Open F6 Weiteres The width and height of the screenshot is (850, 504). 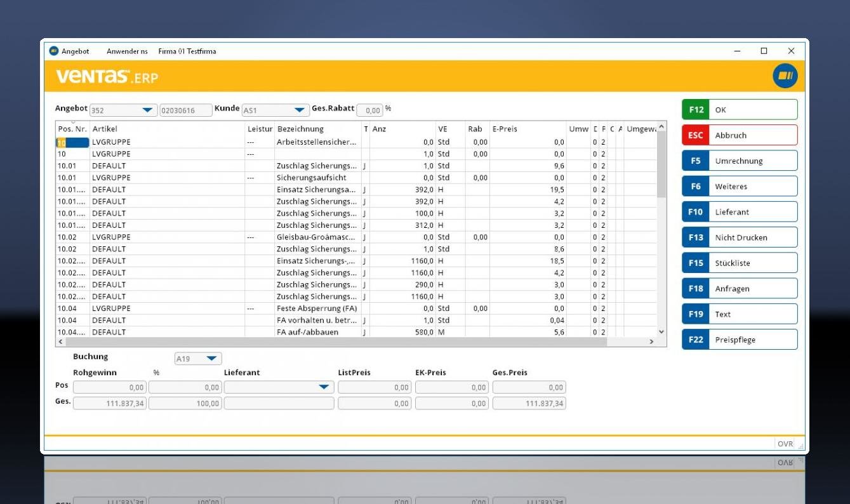(x=740, y=187)
